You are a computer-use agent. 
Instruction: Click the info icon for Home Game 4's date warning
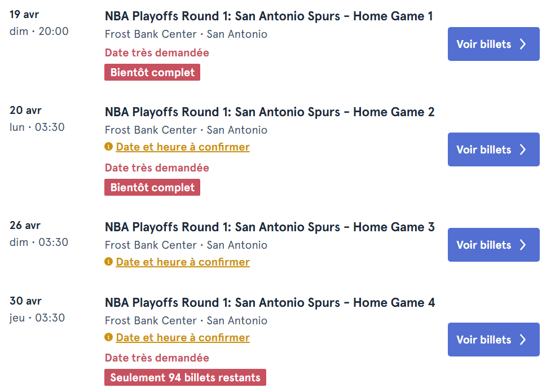(x=108, y=337)
